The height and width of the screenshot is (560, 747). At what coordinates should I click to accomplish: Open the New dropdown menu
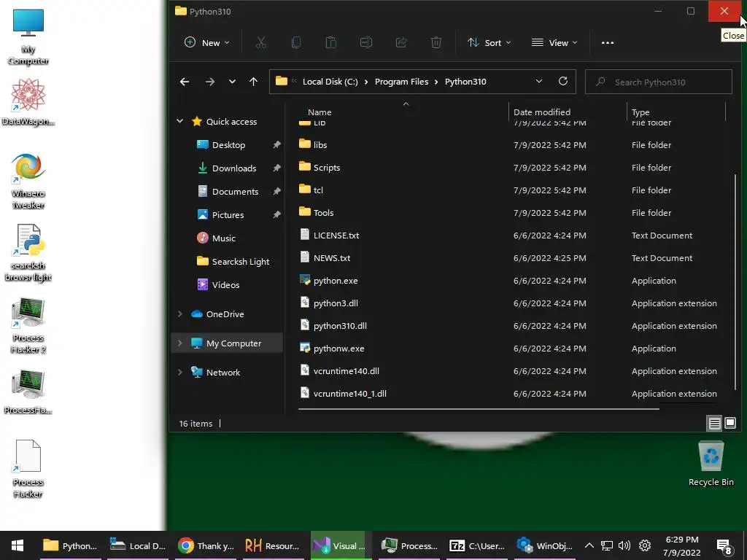click(x=206, y=43)
